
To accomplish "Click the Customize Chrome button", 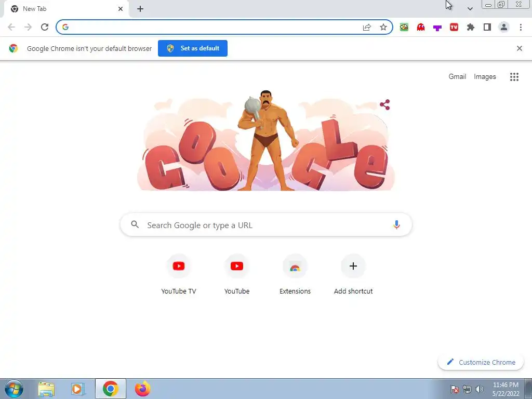I will 481,362.
